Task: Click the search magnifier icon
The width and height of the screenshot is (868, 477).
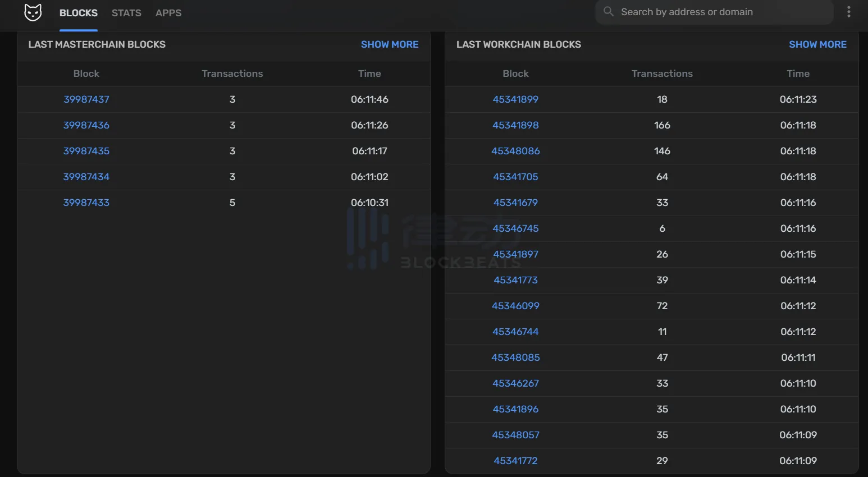Action: (608, 12)
